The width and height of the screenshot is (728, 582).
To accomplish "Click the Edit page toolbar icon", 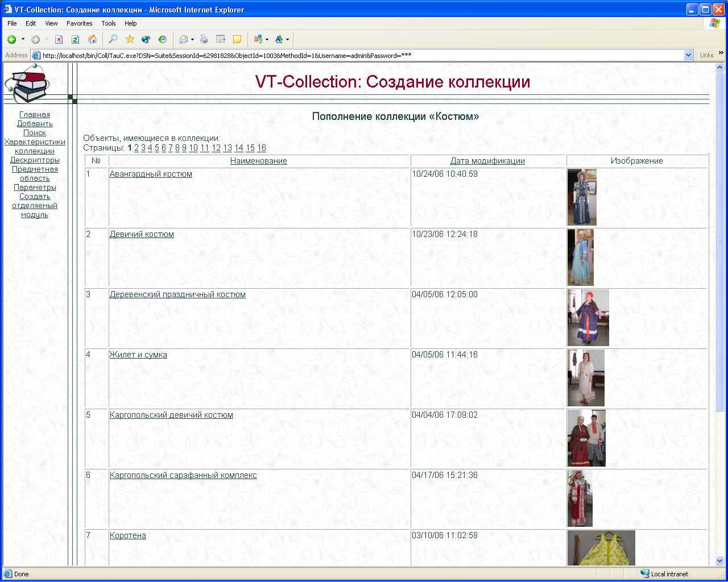I will tap(221, 39).
